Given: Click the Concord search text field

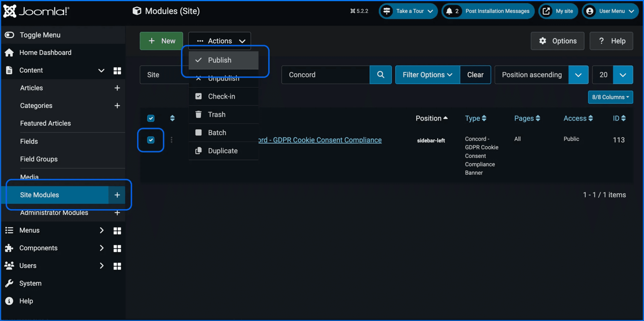Looking at the screenshot, I should (x=325, y=75).
